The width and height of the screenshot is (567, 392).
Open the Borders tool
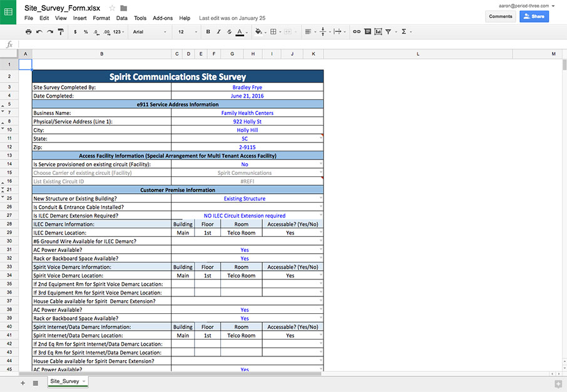273,32
